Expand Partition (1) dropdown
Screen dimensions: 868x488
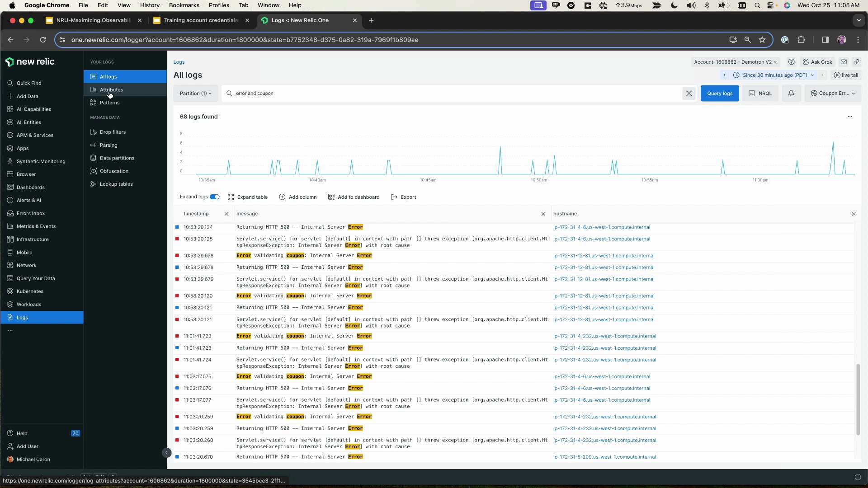(195, 94)
